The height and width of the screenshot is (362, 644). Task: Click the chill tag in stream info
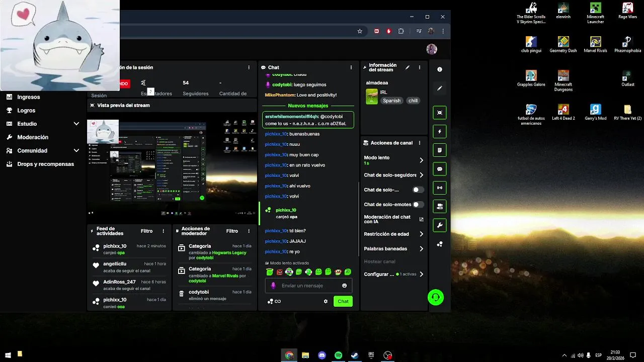tap(413, 101)
